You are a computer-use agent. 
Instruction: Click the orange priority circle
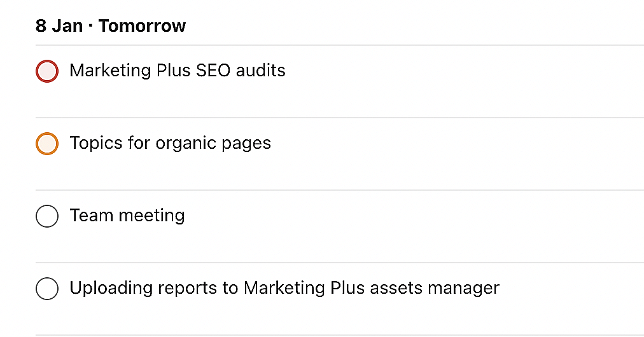[x=47, y=144]
